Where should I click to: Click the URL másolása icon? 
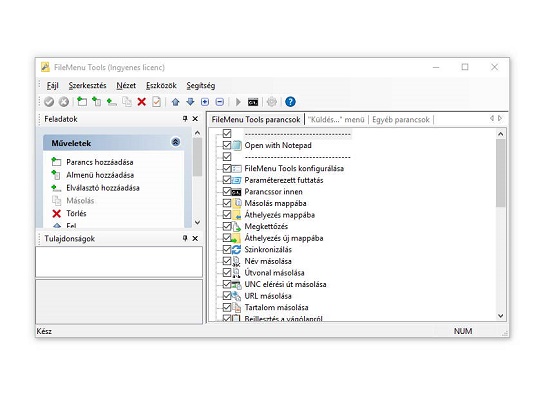pyautogui.click(x=236, y=296)
